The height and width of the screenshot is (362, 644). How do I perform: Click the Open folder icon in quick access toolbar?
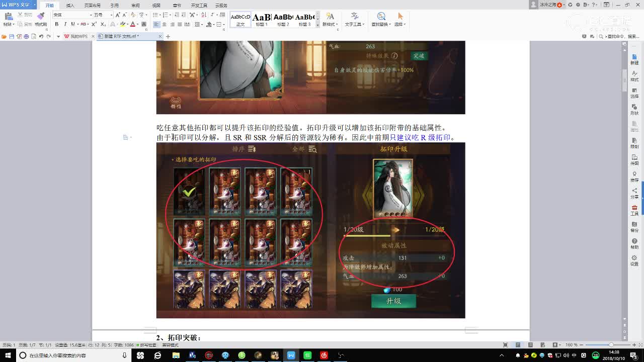pyautogui.click(x=4, y=36)
